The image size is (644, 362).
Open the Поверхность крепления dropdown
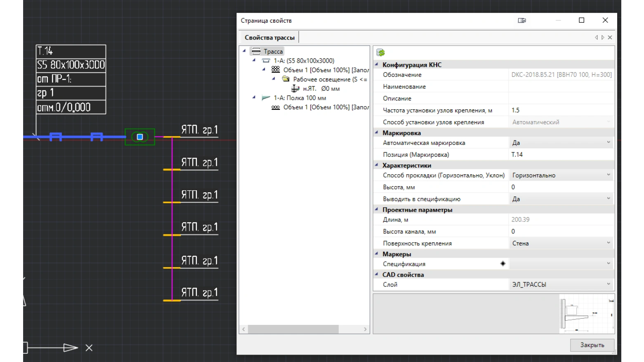pos(608,243)
